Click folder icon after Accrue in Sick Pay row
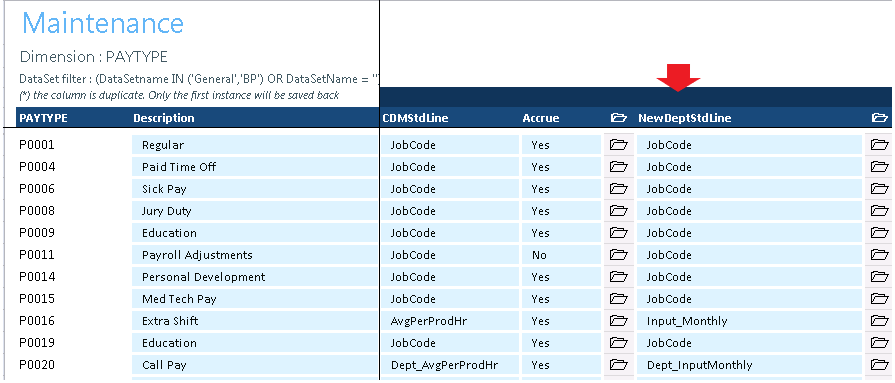 point(619,189)
